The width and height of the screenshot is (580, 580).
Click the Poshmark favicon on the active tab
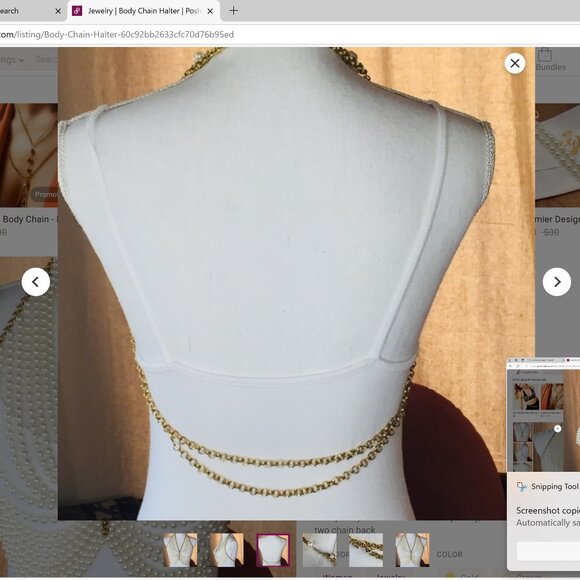tap(77, 11)
